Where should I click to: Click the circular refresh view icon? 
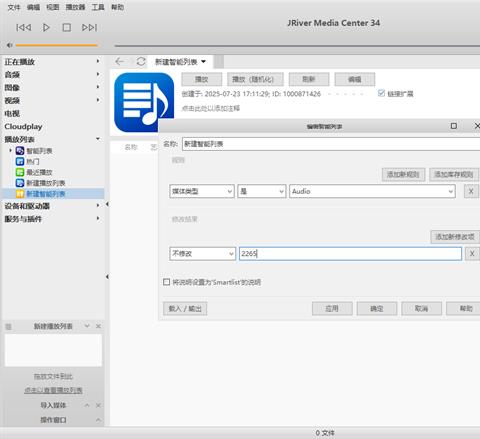[x=141, y=62]
